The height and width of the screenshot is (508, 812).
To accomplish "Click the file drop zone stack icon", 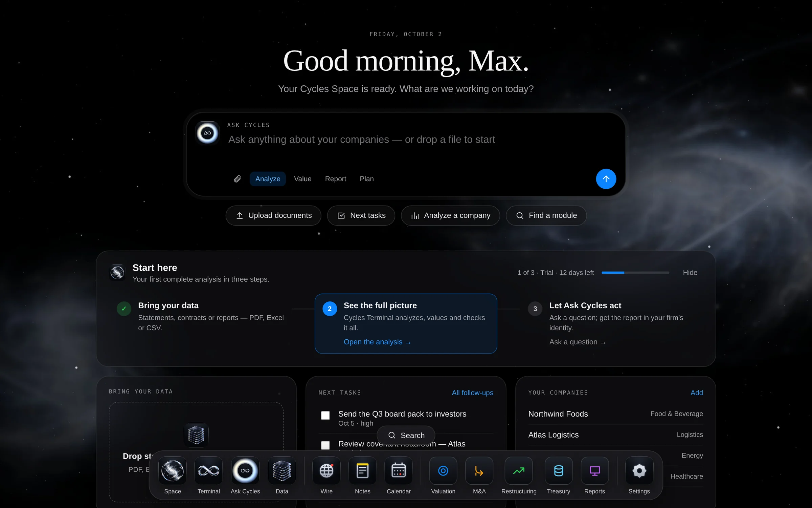I will [x=196, y=435].
